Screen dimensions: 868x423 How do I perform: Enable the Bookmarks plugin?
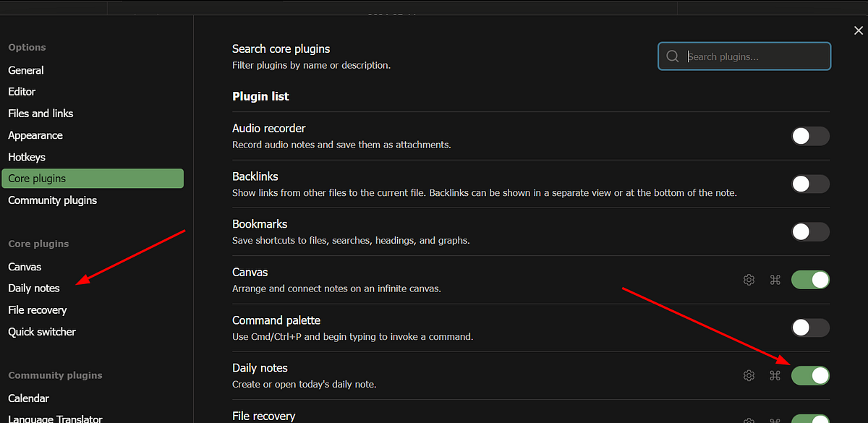pos(810,231)
